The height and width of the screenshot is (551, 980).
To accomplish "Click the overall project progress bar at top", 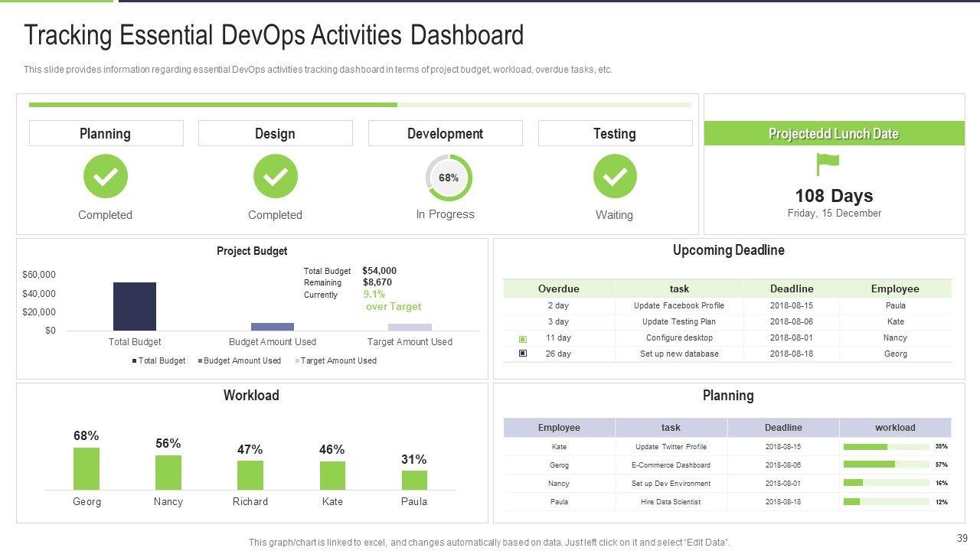I will click(360, 105).
